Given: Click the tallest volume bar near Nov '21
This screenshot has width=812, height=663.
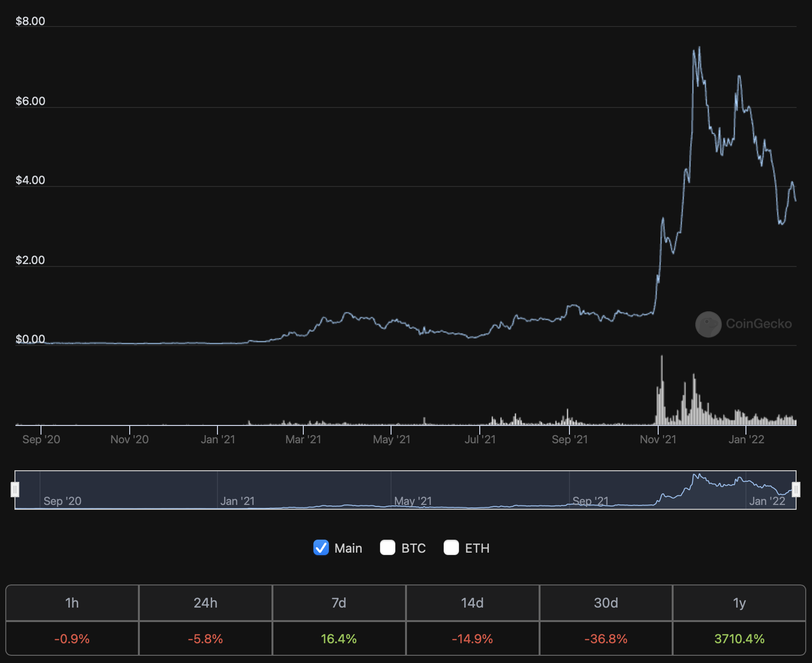Looking at the screenshot, I should (x=662, y=390).
